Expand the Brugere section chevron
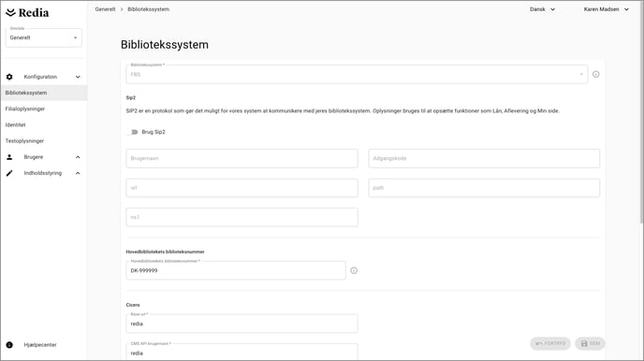This screenshot has height=361, width=644. [x=78, y=157]
